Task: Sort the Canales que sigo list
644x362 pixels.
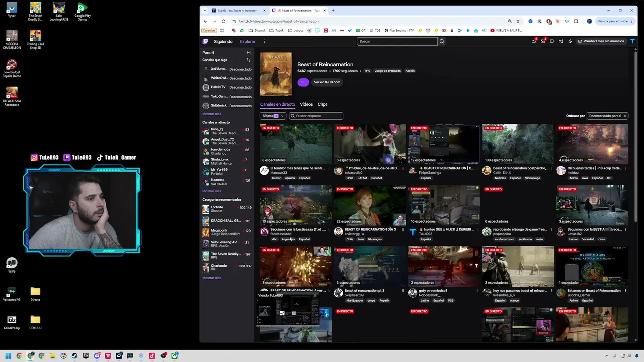Action: (248, 60)
